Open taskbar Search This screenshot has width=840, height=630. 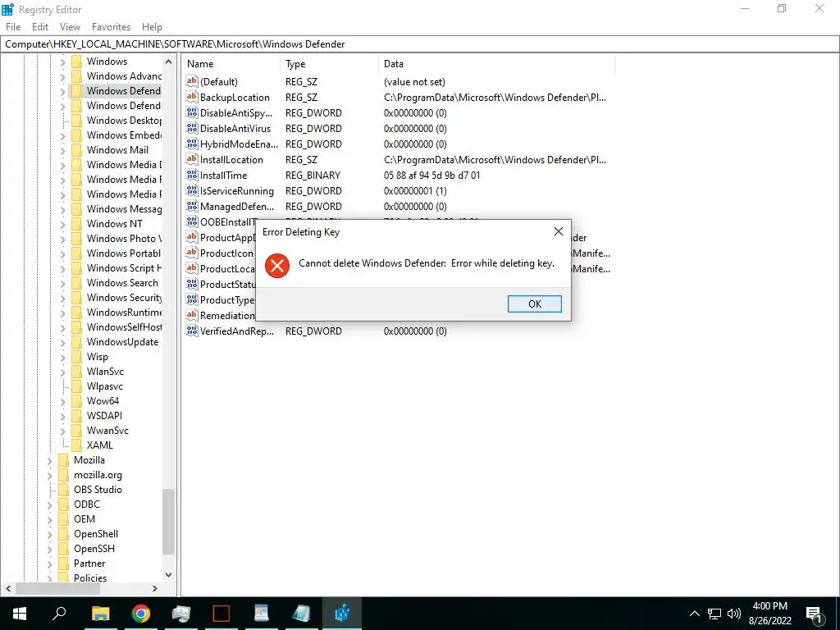pyautogui.click(x=59, y=614)
